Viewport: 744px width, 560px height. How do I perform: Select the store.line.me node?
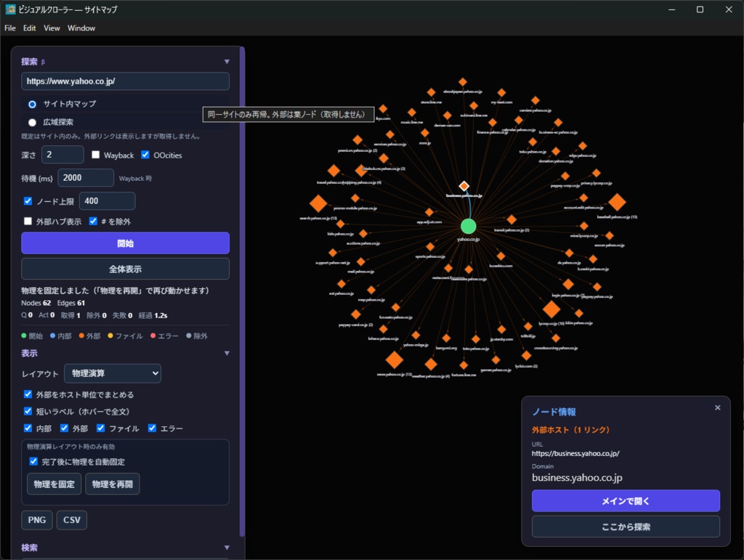(x=432, y=92)
